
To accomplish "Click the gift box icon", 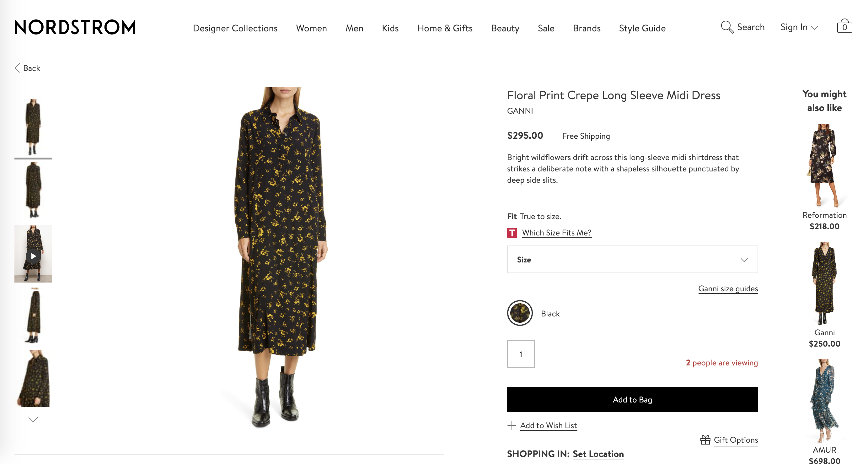I will (705, 440).
